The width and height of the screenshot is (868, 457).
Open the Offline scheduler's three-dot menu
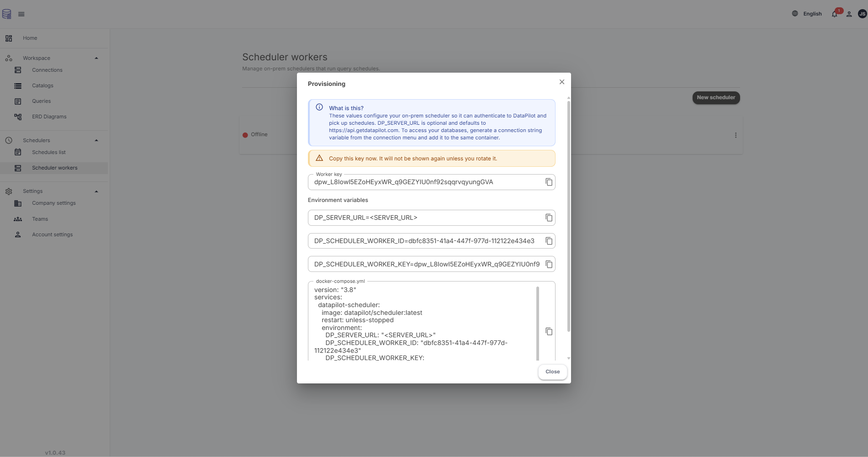[736, 135]
